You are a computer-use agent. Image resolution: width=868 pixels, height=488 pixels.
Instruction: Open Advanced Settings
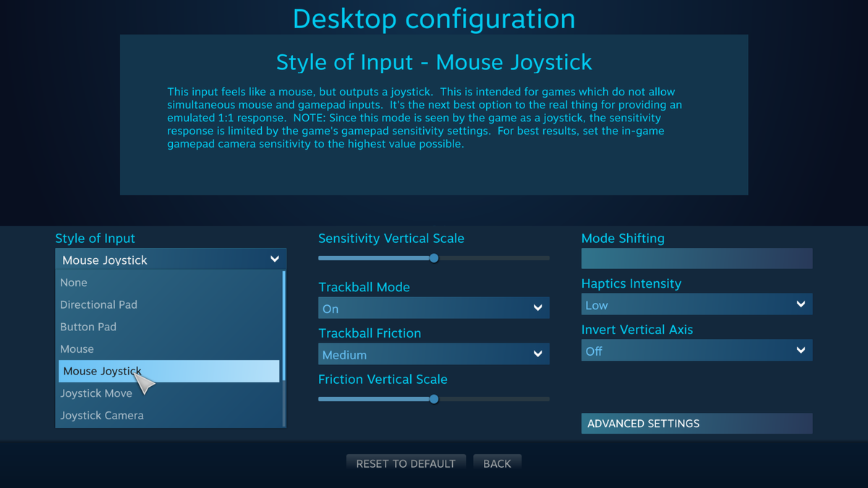click(697, 423)
